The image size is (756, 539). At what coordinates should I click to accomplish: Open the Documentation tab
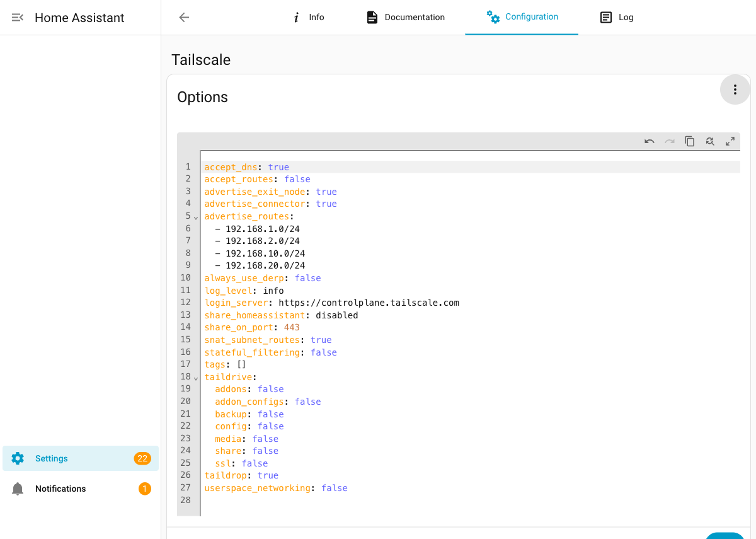(406, 18)
